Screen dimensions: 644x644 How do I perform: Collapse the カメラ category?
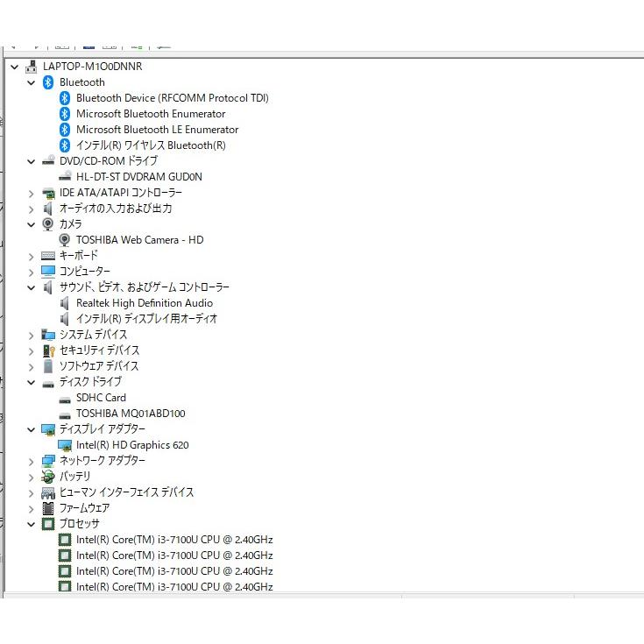click(32, 224)
